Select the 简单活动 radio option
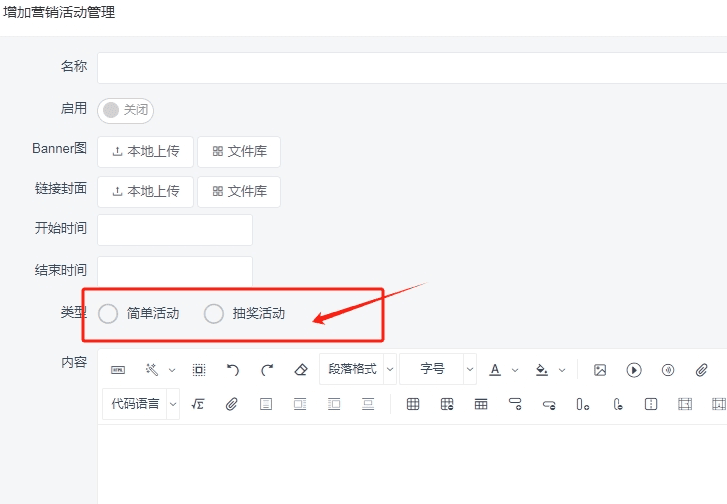727x504 pixels. tap(108, 314)
